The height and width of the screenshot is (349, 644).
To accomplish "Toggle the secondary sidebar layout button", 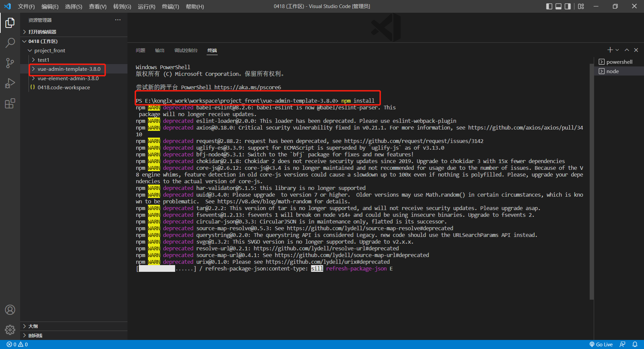I will click(x=568, y=6).
